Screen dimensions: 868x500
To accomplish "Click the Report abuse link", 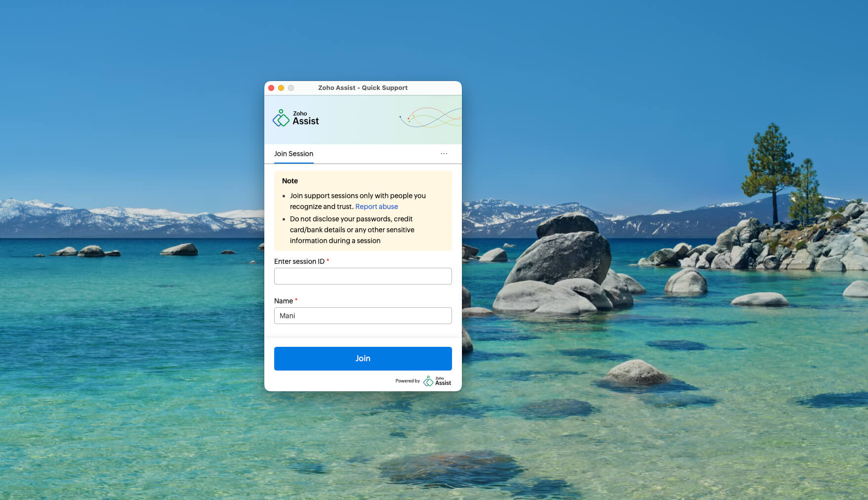I will pos(376,207).
